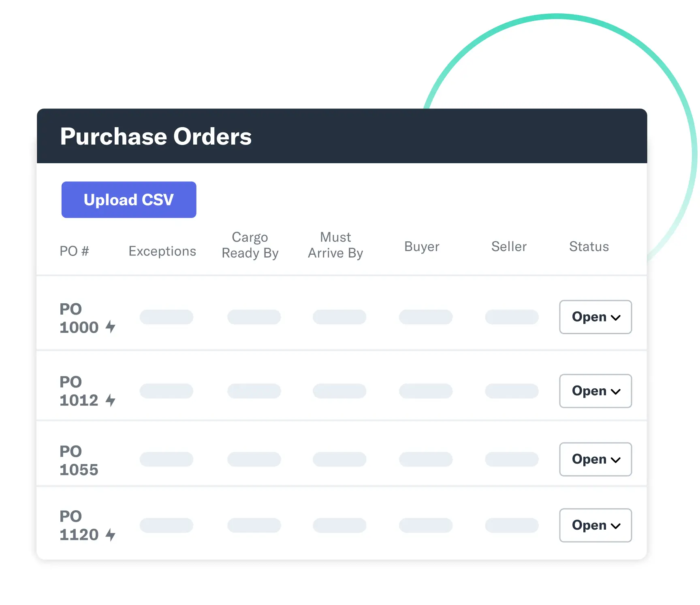Screen dimensions: 700x605
Task: Change status dropdown of PO 1055
Action: coord(595,459)
